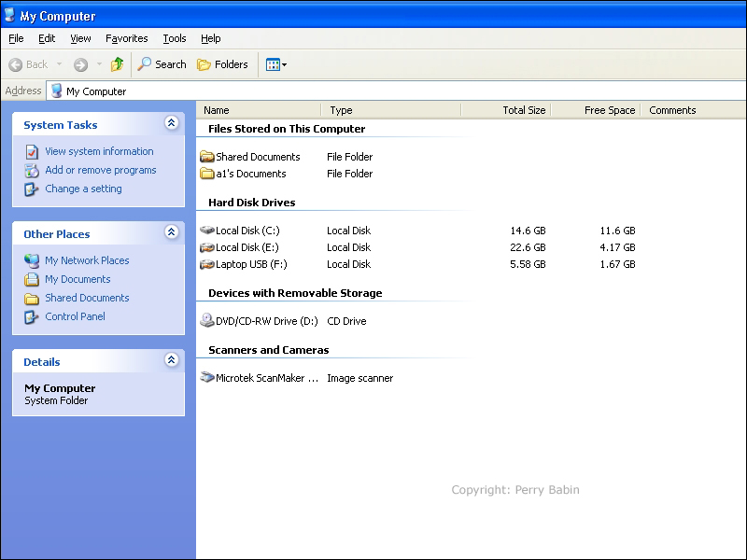Click the 14.6 GB total size value
The image size is (747, 560).
[x=528, y=231]
